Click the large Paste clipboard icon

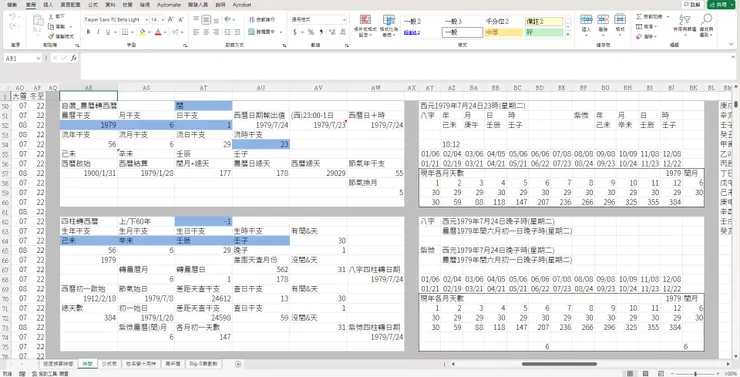(38, 21)
